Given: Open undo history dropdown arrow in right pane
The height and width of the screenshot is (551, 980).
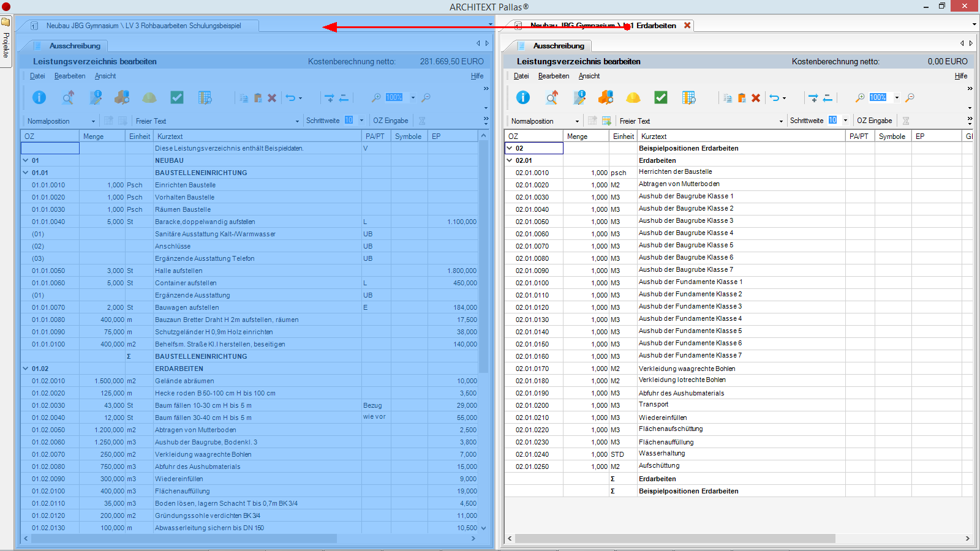Looking at the screenshot, I should 784,98.
